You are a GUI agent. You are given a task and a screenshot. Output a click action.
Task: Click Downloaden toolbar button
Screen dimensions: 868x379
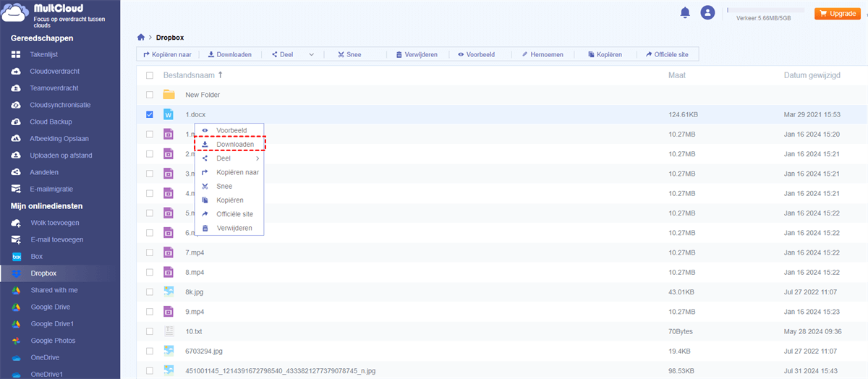[x=229, y=54]
